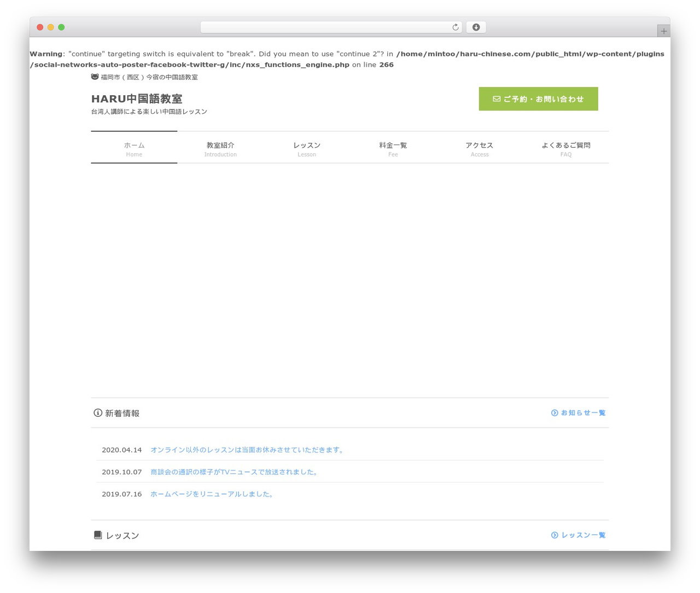The width and height of the screenshot is (700, 593).
Task: Open news about TVニュース broadcast
Action: (x=235, y=472)
